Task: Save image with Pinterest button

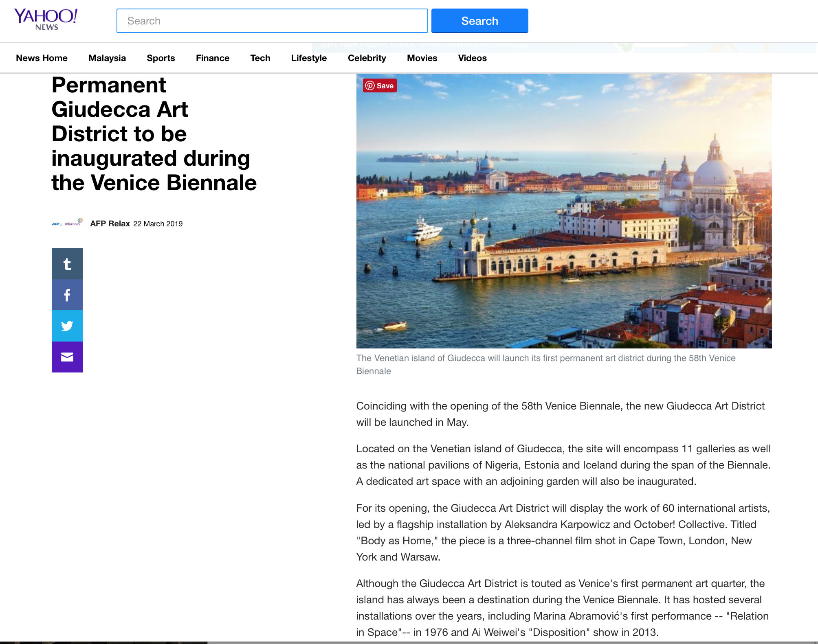Action: click(x=379, y=85)
